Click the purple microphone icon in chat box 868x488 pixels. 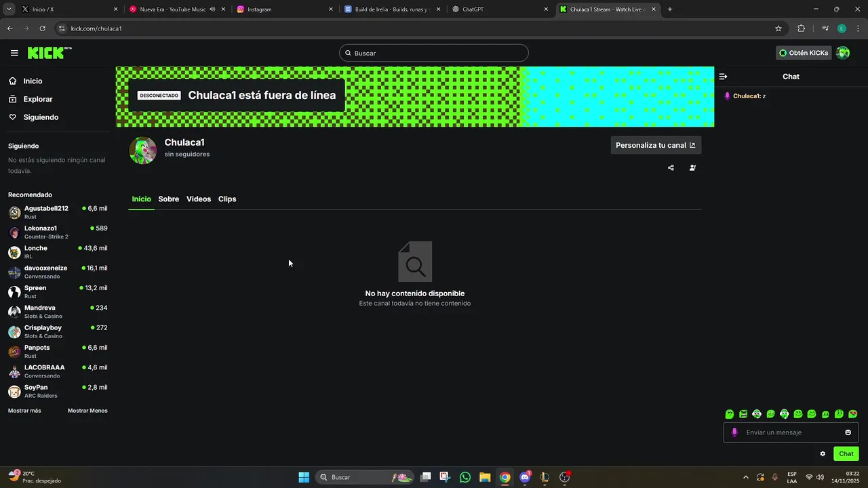(734, 432)
